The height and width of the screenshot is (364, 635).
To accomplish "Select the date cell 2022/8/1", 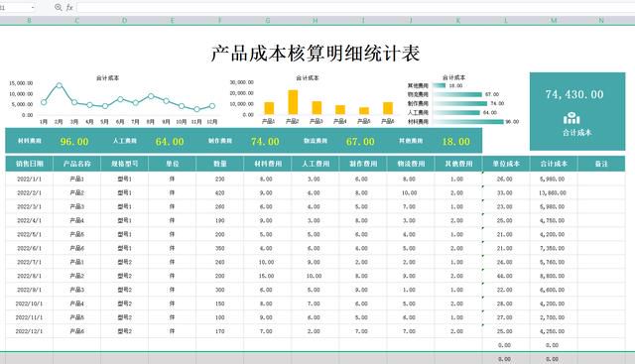I will [x=29, y=276].
